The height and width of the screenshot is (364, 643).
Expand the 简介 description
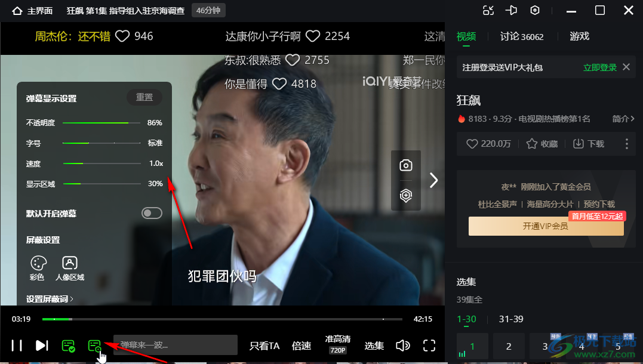[623, 119]
